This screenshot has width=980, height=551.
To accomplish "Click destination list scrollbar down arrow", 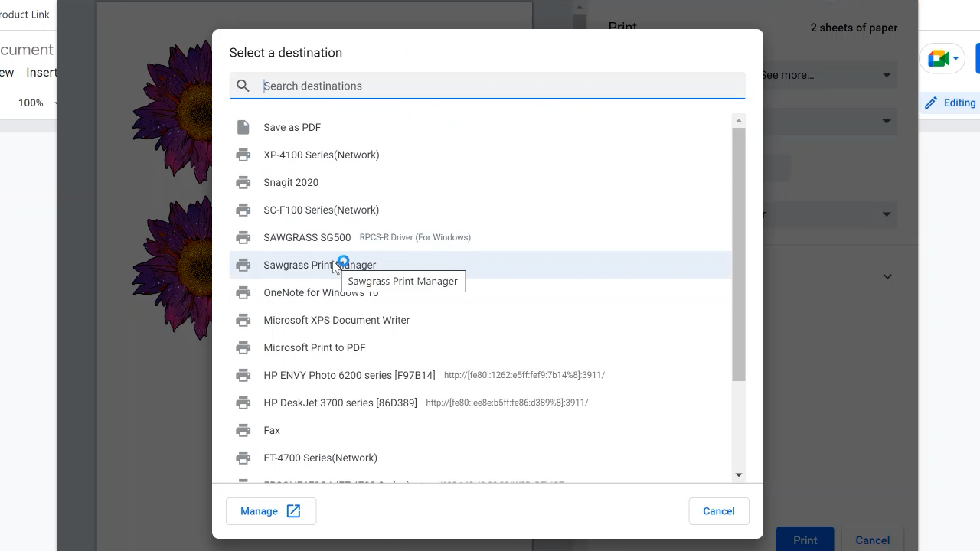I will tap(739, 475).
